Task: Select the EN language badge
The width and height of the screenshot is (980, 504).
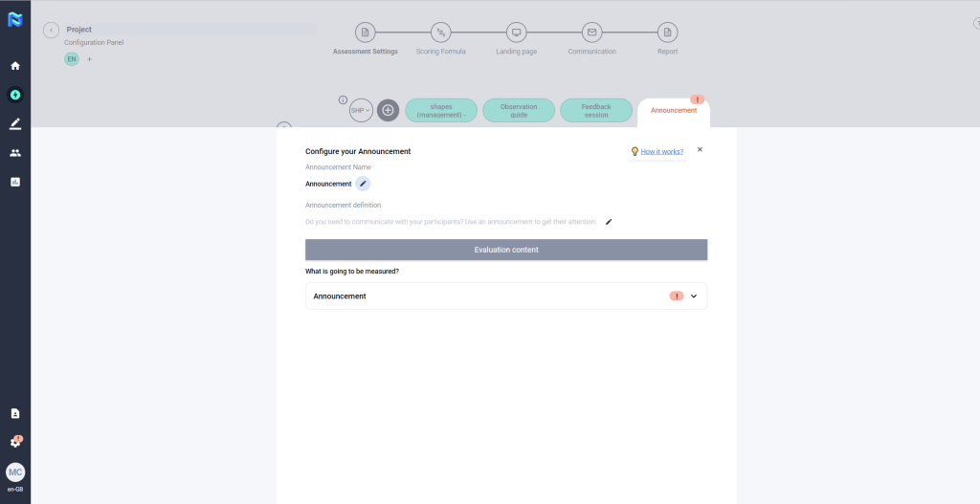Action: [x=72, y=59]
